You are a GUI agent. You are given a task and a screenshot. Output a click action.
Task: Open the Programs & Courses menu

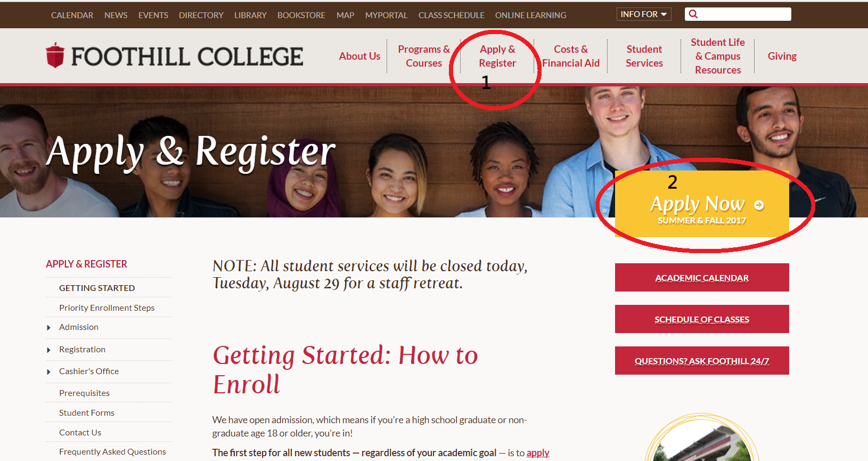[424, 56]
